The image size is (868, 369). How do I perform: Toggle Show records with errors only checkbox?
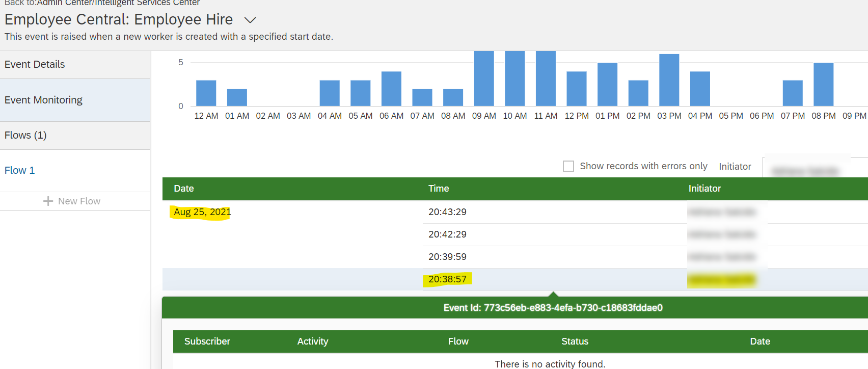(568, 166)
